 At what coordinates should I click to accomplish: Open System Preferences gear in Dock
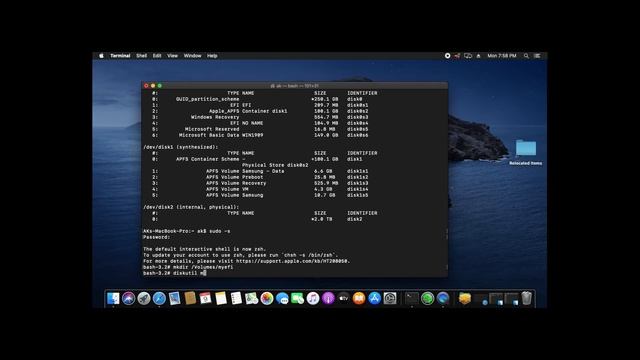pyautogui.click(x=390, y=298)
